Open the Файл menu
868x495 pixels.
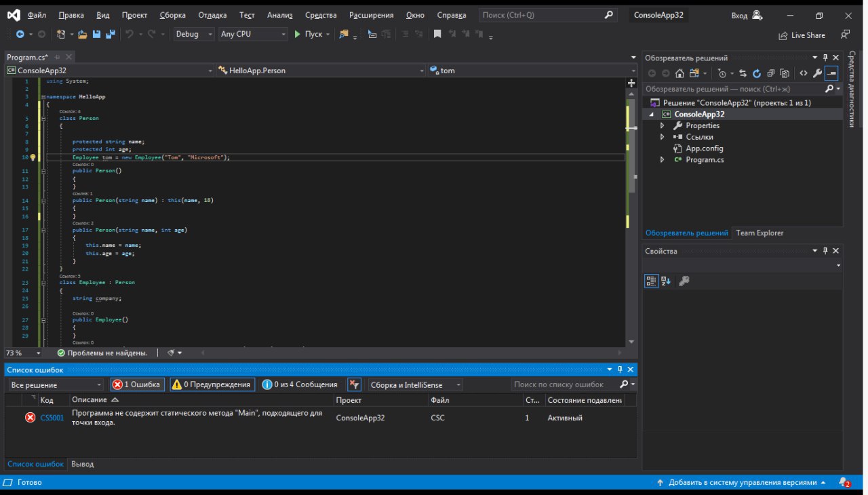37,15
